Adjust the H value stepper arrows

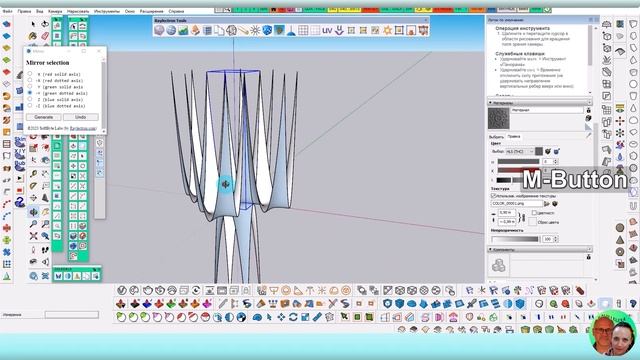(x=556, y=162)
